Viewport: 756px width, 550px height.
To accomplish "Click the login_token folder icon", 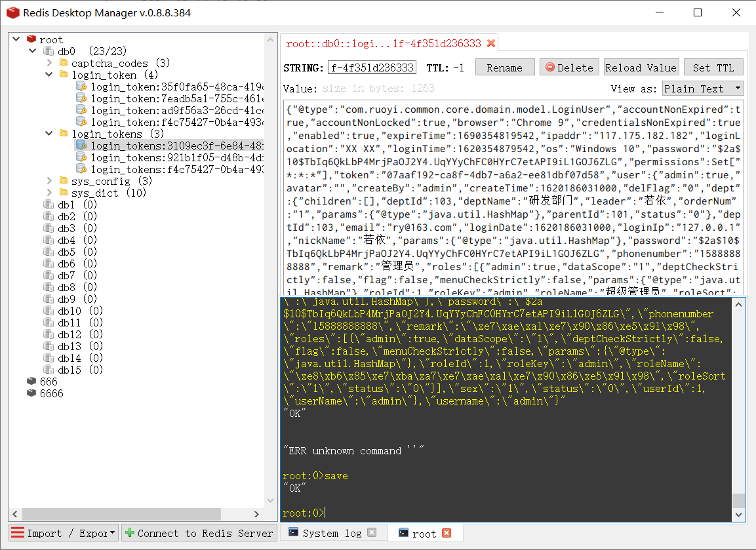I will tap(64, 74).
